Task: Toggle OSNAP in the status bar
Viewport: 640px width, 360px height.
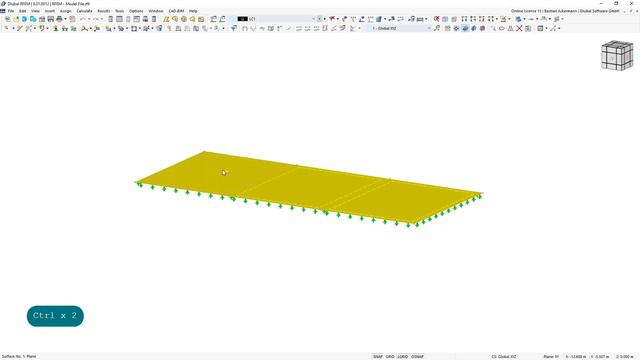Action: pyautogui.click(x=417, y=357)
